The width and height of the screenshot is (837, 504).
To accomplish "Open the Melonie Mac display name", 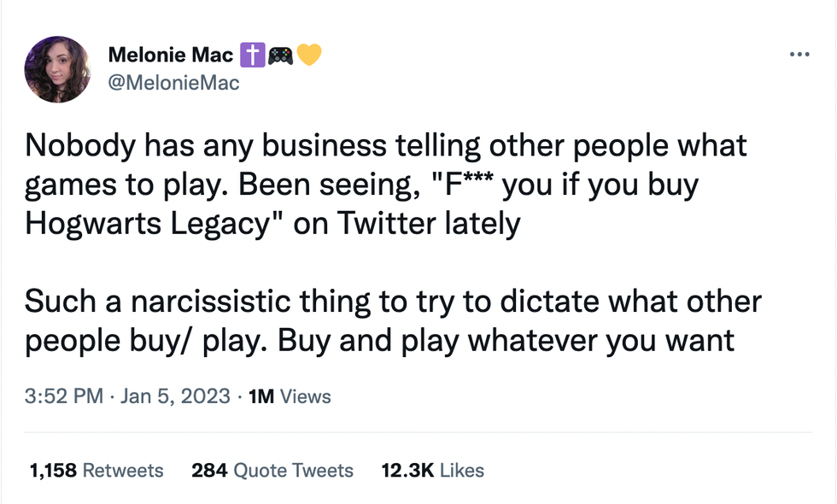I will [171, 56].
